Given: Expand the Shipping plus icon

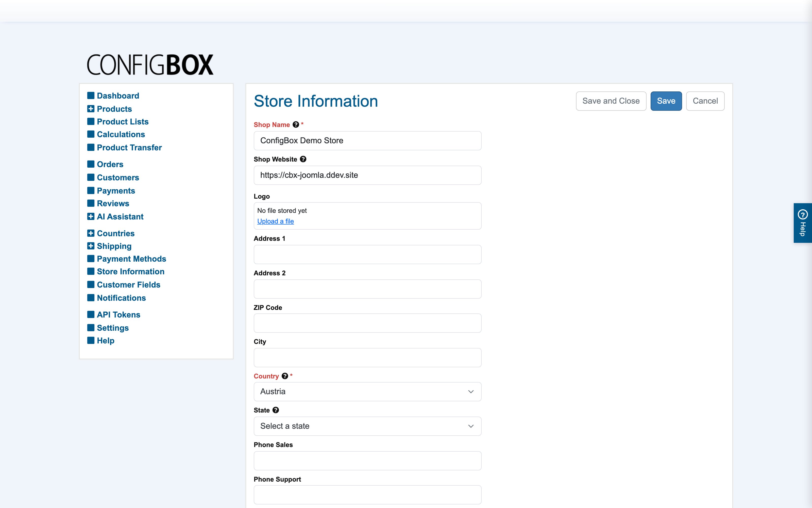Looking at the screenshot, I should pos(91,246).
